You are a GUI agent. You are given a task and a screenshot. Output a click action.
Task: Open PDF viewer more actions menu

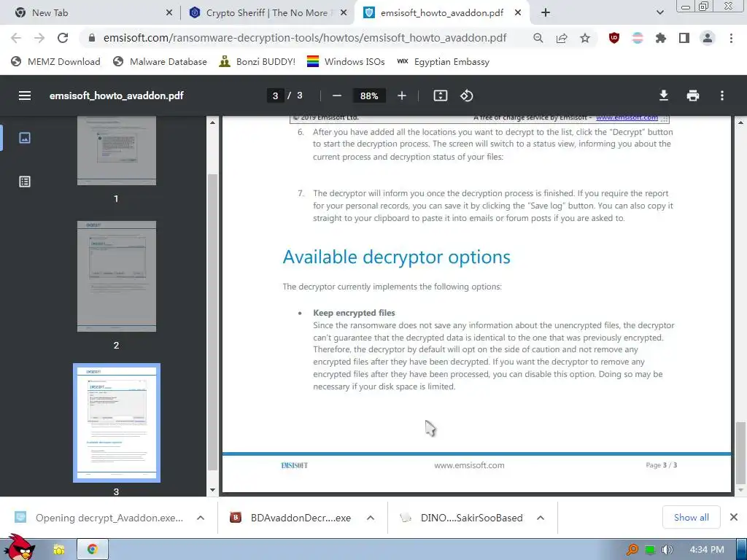click(722, 96)
